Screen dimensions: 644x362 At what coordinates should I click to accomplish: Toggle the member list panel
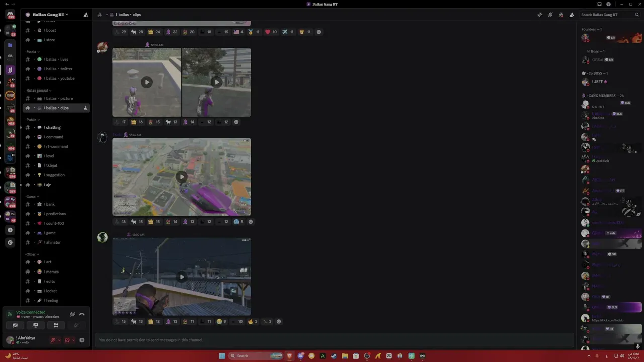tap(572, 15)
